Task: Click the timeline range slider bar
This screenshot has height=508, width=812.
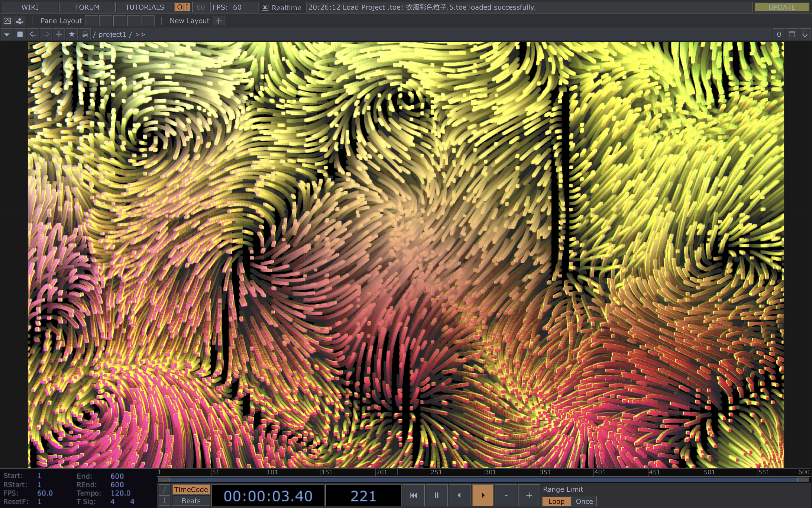Action: click(484, 480)
